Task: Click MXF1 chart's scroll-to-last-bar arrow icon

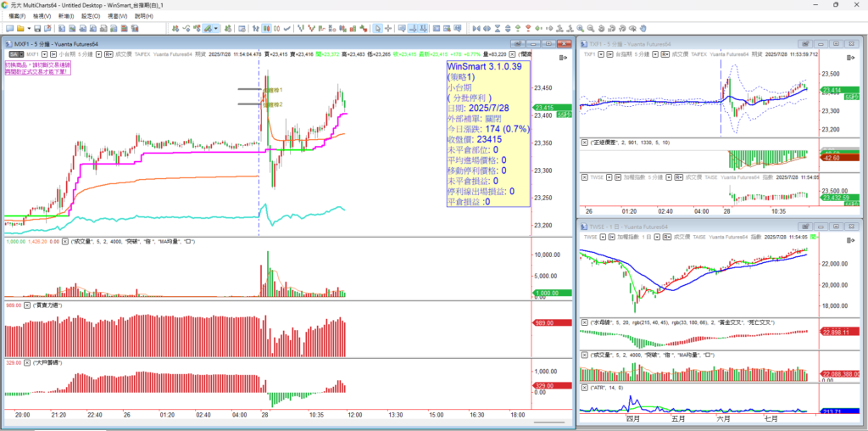Action: click(564, 58)
